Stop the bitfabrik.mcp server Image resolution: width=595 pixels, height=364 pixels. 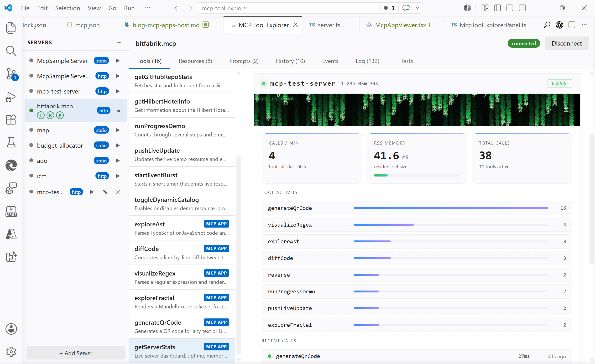click(x=119, y=111)
